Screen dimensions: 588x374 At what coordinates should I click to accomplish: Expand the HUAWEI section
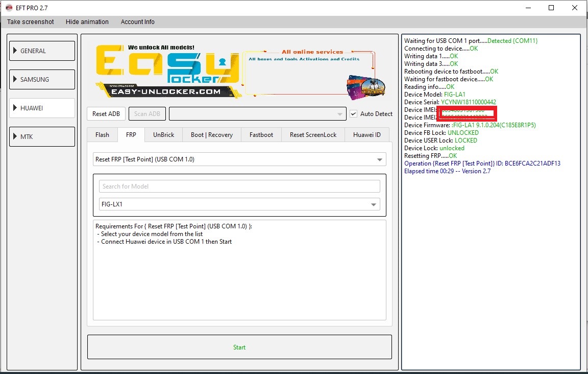(42, 108)
